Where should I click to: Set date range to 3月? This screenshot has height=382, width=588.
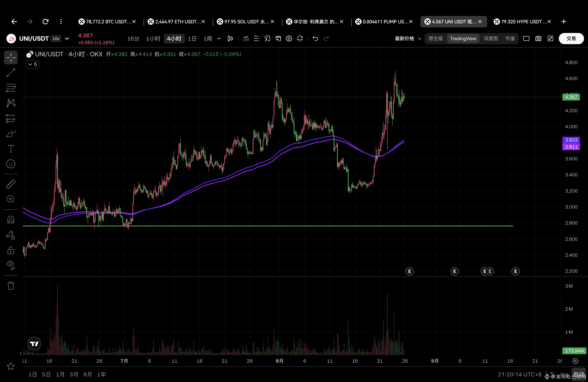pos(74,375)
